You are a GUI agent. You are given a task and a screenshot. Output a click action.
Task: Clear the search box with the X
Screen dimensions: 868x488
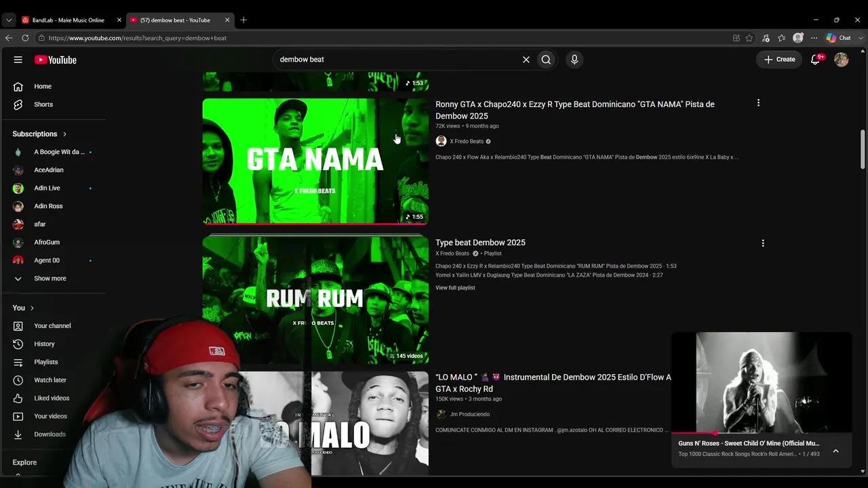click(526, 60)
